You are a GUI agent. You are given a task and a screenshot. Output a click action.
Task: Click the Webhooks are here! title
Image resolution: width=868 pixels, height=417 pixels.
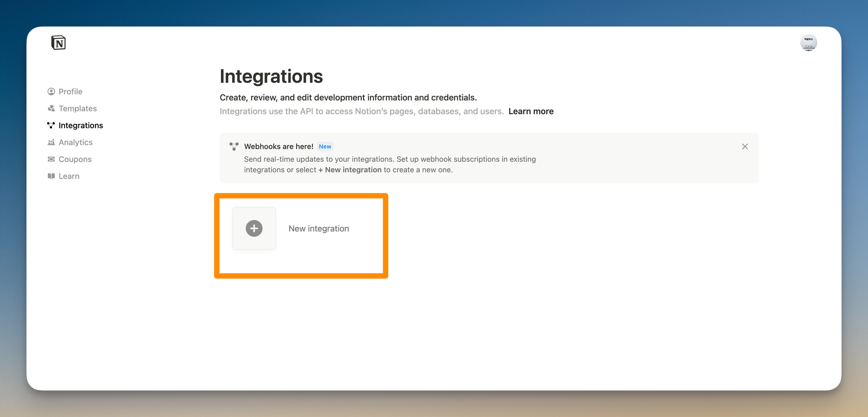coord(279,146)
